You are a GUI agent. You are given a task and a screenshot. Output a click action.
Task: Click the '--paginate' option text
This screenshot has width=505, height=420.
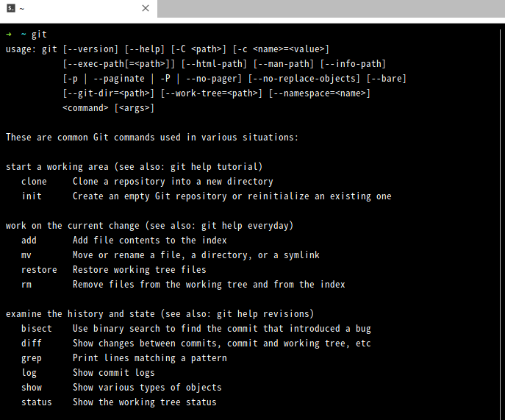click(119, 79)
